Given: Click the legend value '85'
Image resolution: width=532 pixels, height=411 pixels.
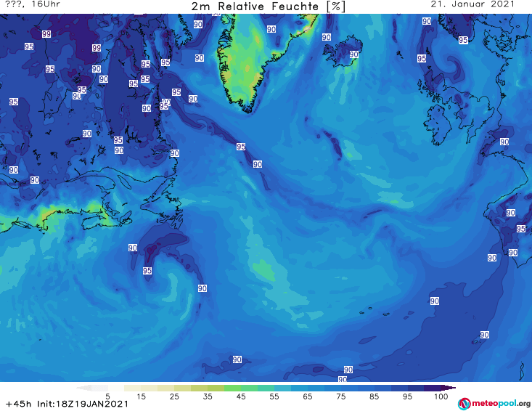Looking at the screenshot, I should [x=375, y=396].
